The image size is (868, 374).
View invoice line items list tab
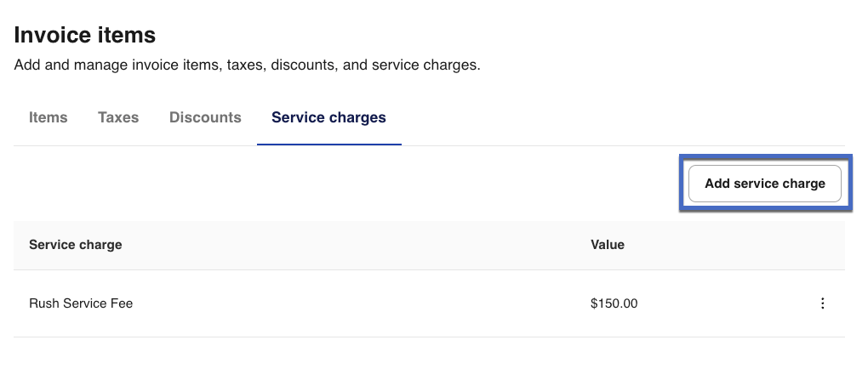tap(49, 117)
